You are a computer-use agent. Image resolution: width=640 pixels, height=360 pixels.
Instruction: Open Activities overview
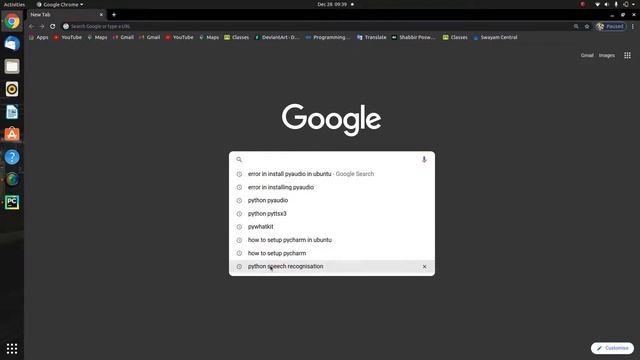[14, 4]
